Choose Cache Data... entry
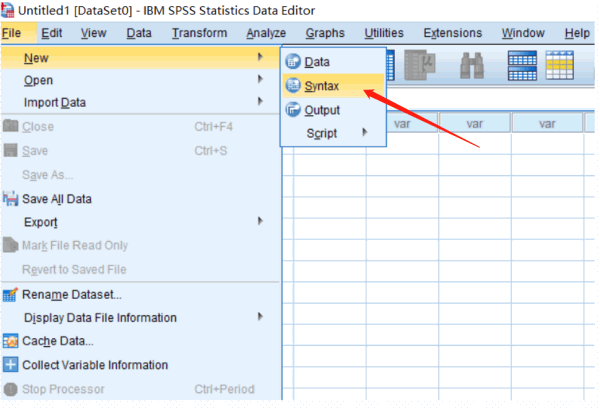The height and width of the screenshot is (414, 600). tap(140, 341)
